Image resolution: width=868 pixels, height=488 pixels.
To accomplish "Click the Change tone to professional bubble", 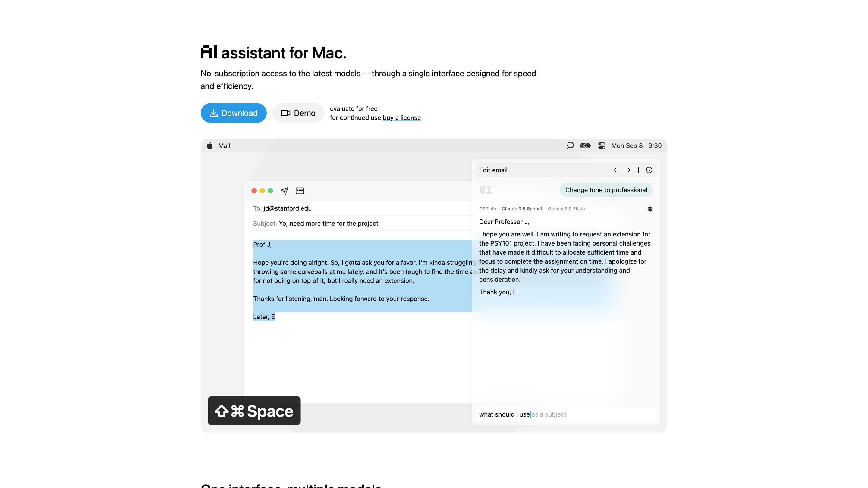I will point(606,190).
